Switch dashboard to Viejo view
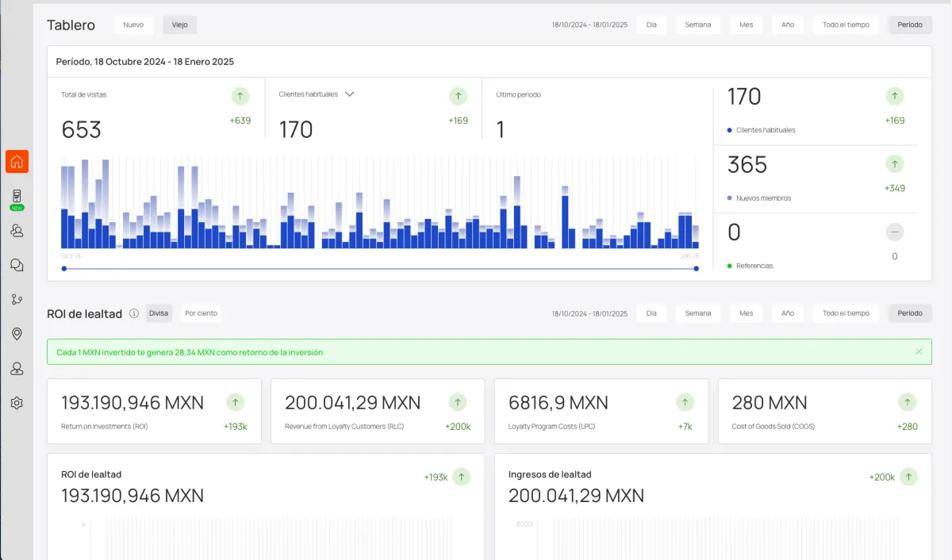The height and width of the screenshot is (560, 952). tap(179, 25)
